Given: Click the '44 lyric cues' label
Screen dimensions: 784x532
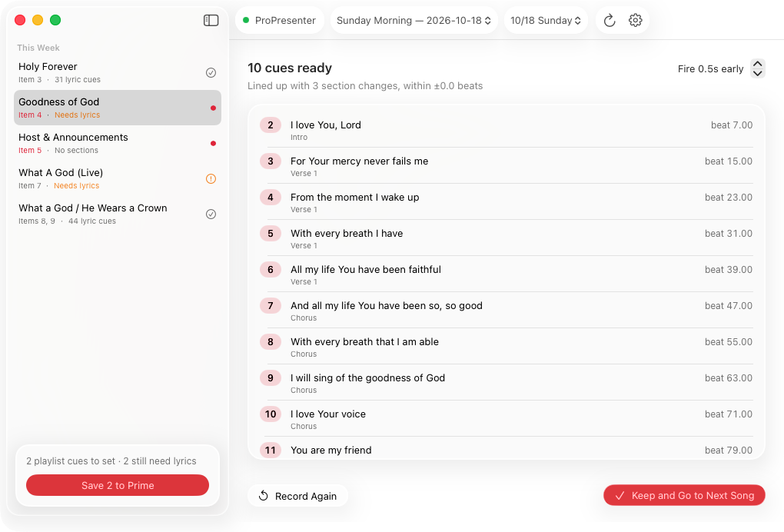Looking at the screenshot, I should 92,221.
